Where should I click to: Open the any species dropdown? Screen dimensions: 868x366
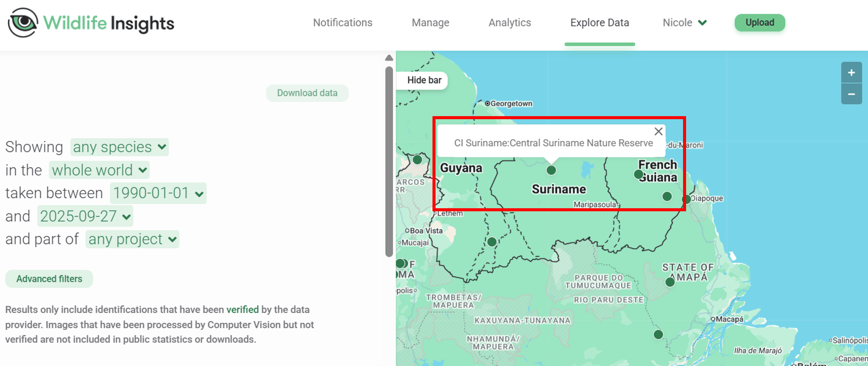(119, 147)
